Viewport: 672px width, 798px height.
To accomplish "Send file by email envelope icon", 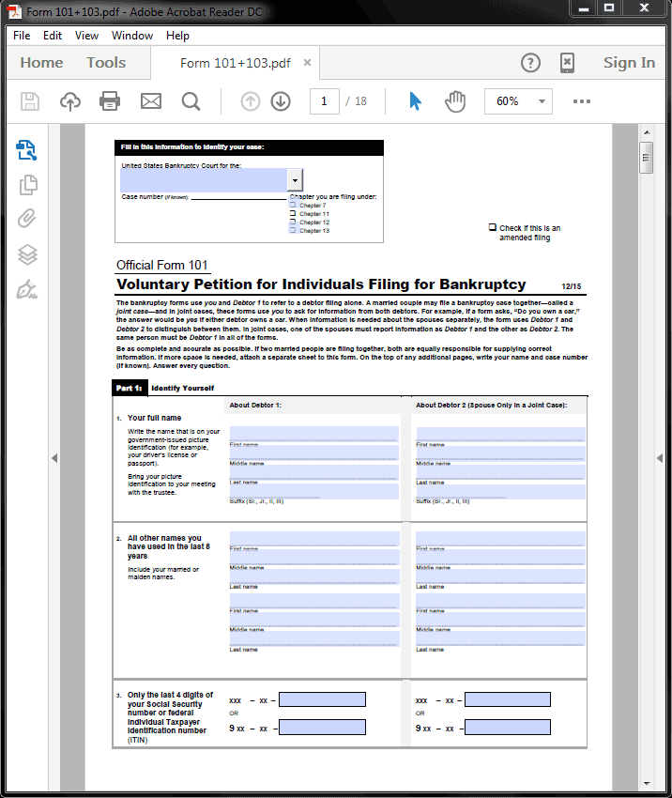I will click(x=150, y=101).
